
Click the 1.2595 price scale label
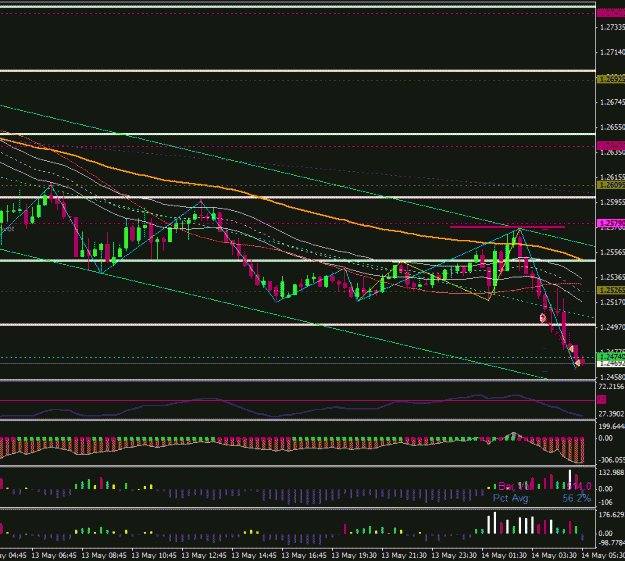click(612, 203)
